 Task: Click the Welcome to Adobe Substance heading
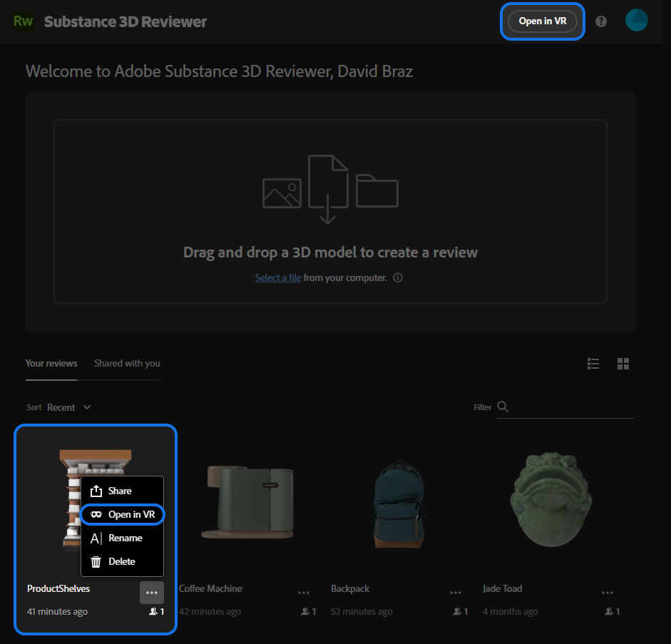(219, 71)
